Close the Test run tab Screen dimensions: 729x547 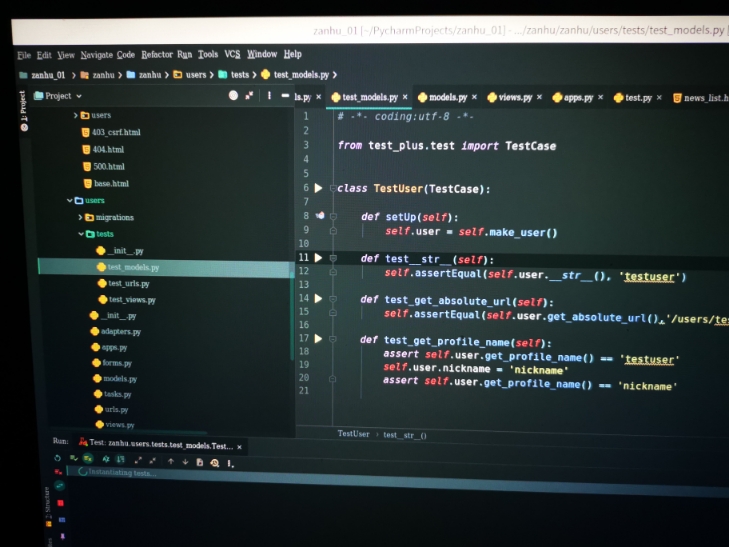click(239, 447)
